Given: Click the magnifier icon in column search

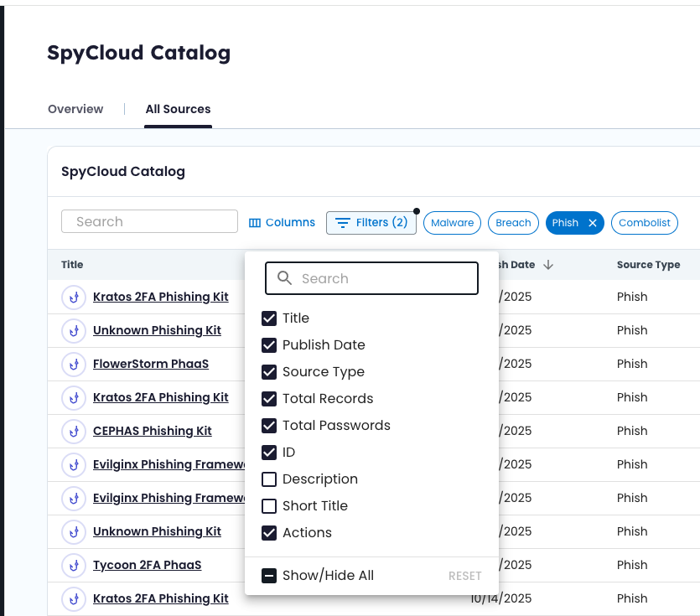Looking at the screenshot, I should pos(284,278).
